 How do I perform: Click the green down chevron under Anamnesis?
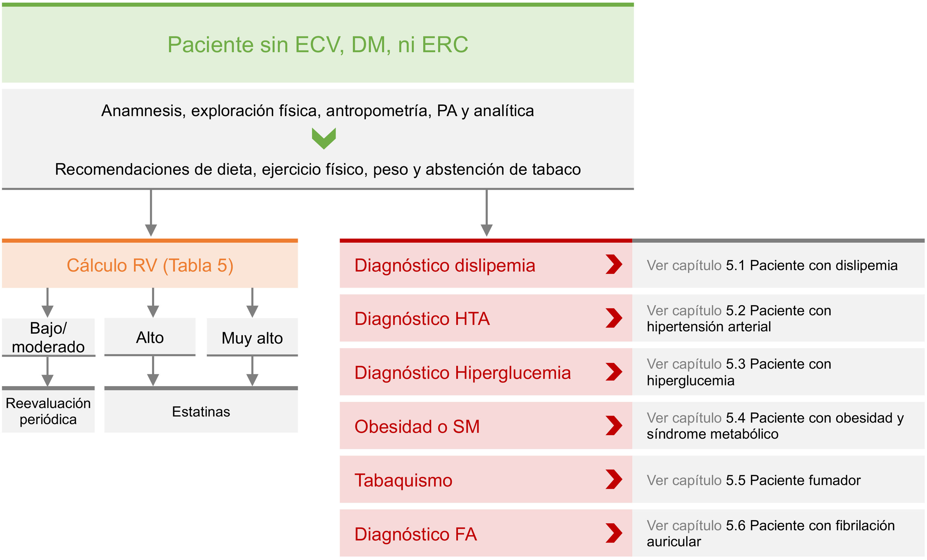pos(324,138)
